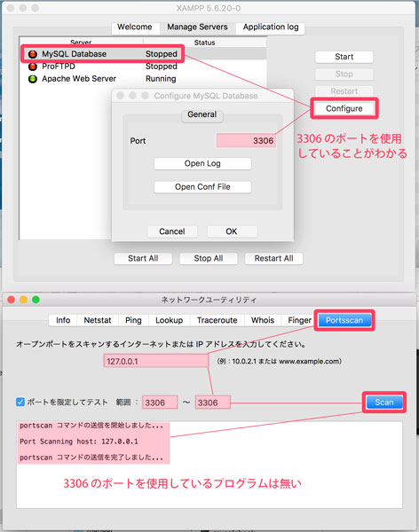The image size is (419, 532).
Task: Open the Netstat tab
Action: point(98,320)
